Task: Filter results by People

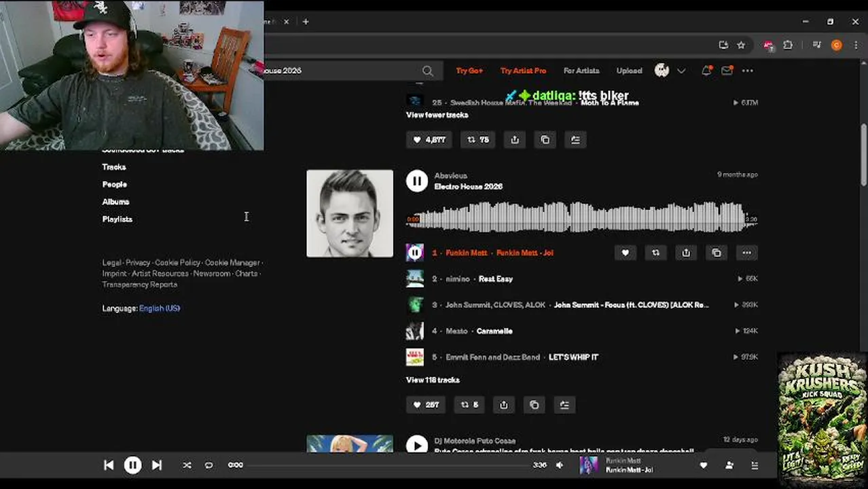Action: pos(115,185)
